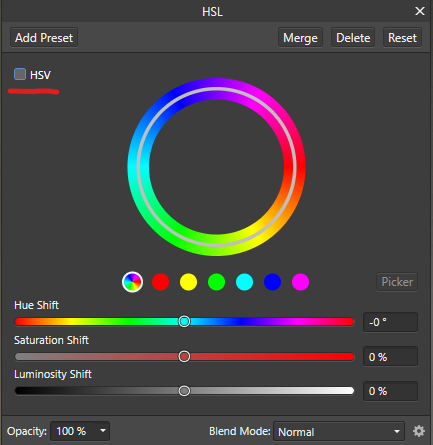The width and height of the screenshot is (433, 445).
Task: Select the master all-colors channel swatch
Action: click(x=132, y=282)
